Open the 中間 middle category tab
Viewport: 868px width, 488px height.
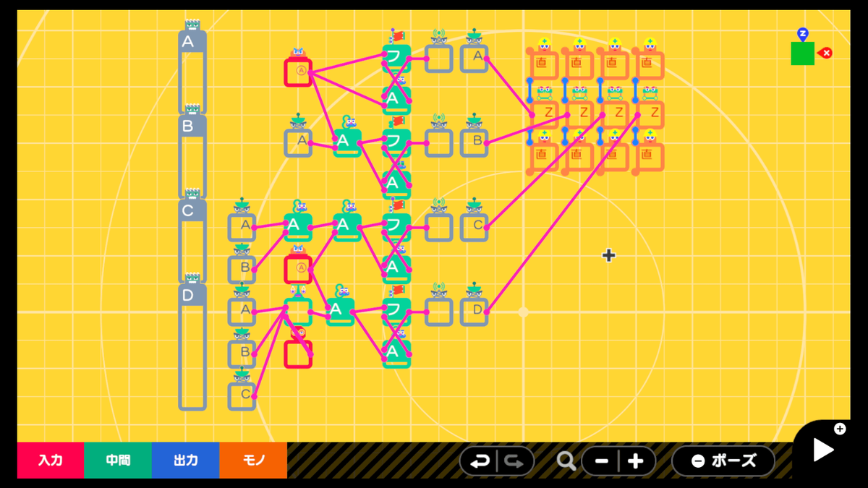118,461
